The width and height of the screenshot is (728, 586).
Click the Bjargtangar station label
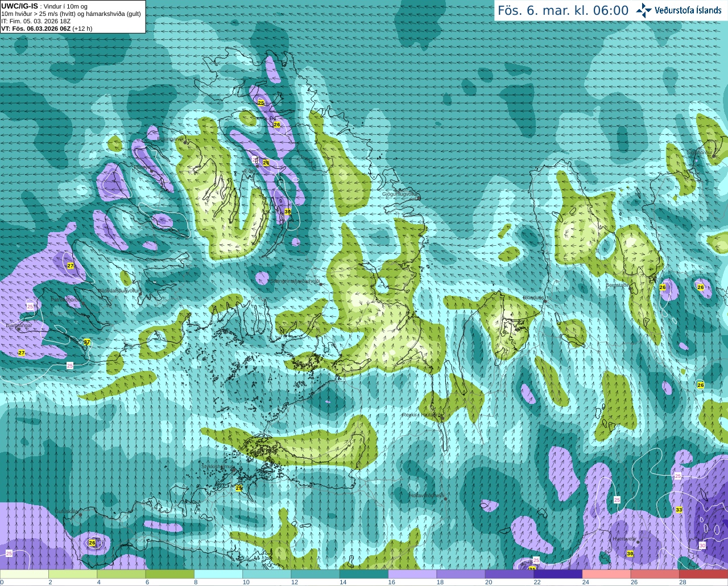[x=19, y=325]
